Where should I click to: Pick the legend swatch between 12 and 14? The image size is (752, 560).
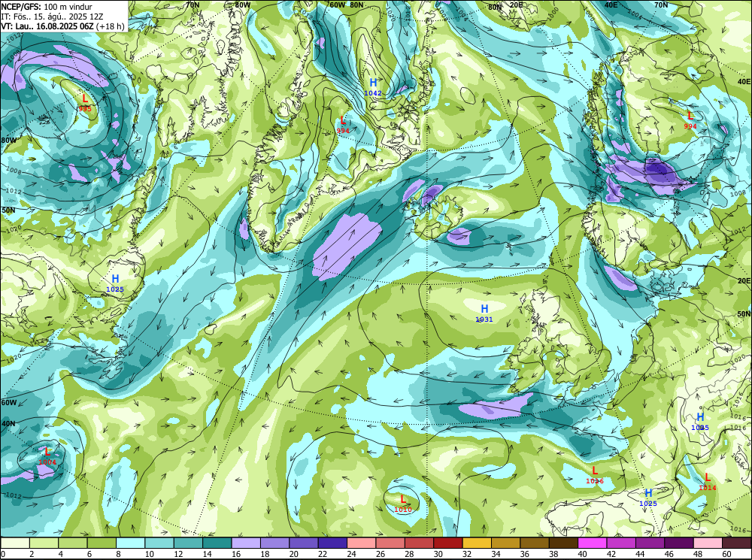[189, 543]
